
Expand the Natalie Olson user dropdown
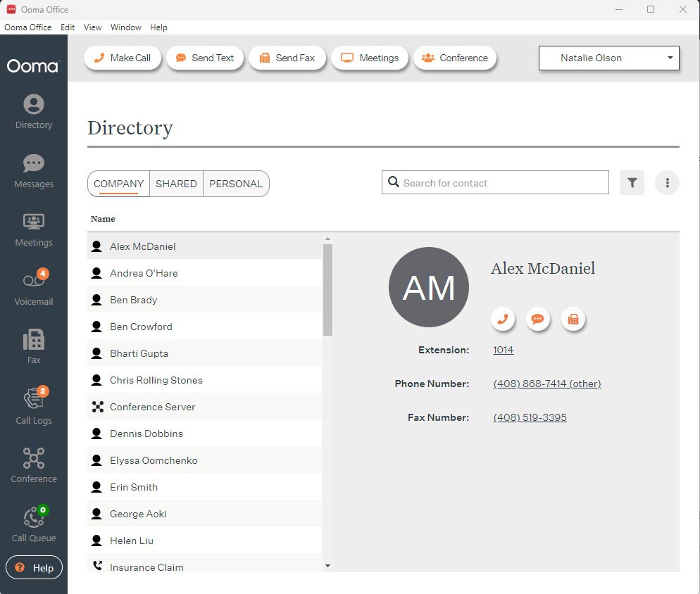[x=608, y=58]
